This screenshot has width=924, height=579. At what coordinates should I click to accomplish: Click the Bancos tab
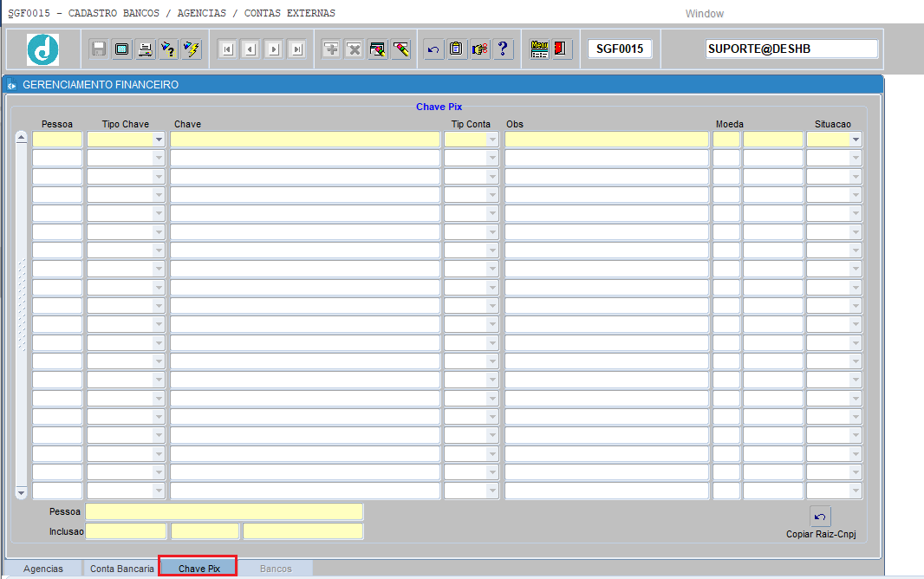[x=276, y=569]
